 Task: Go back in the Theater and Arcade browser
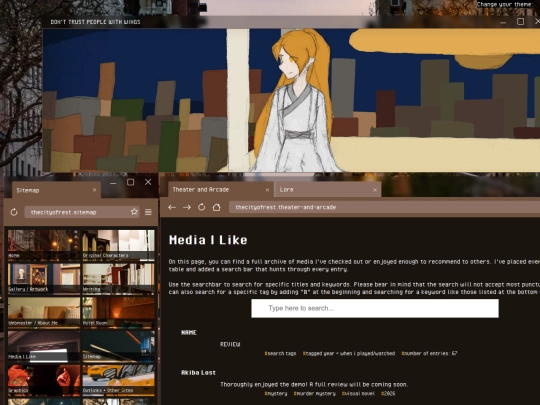[x=172, y=207]
